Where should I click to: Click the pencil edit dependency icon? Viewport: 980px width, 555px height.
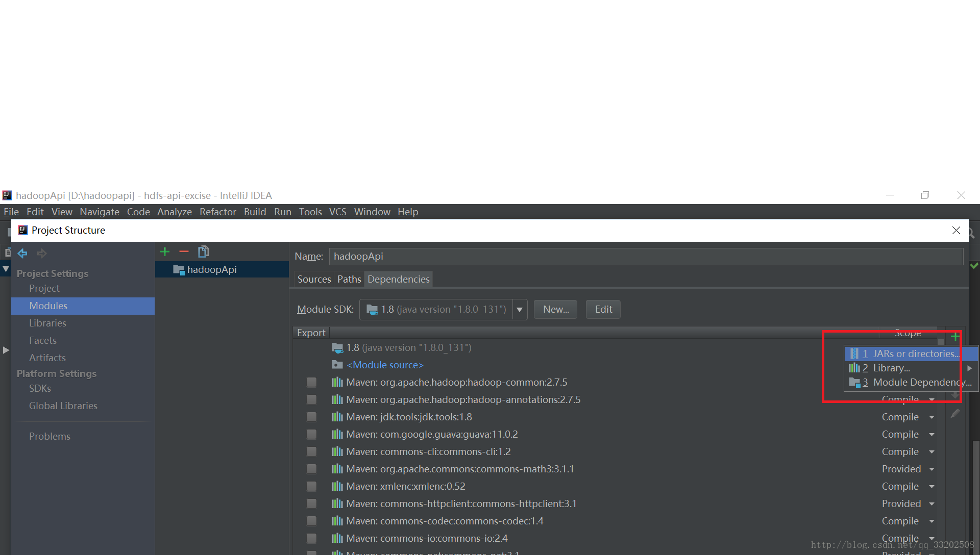tap(955, 414)
